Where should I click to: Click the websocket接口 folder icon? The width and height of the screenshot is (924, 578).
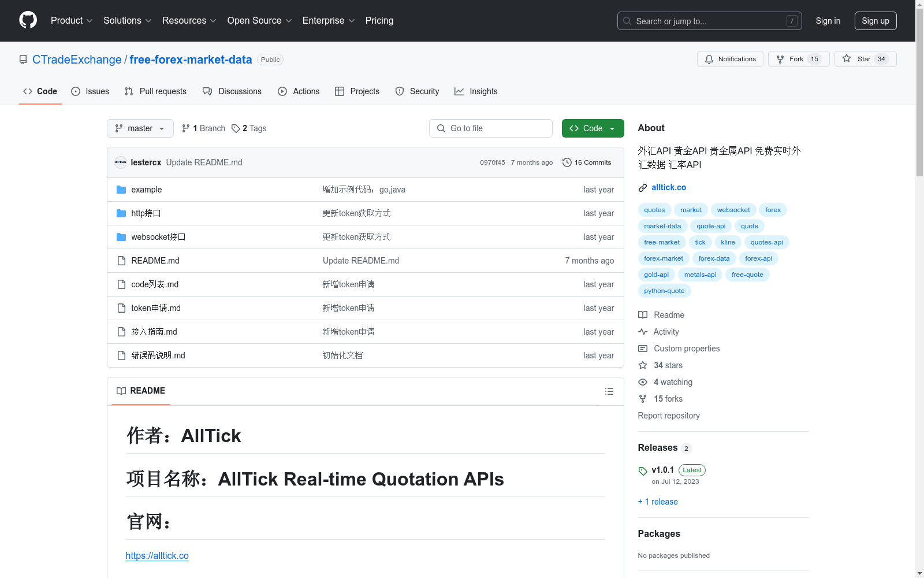click(x=121, y=237)
